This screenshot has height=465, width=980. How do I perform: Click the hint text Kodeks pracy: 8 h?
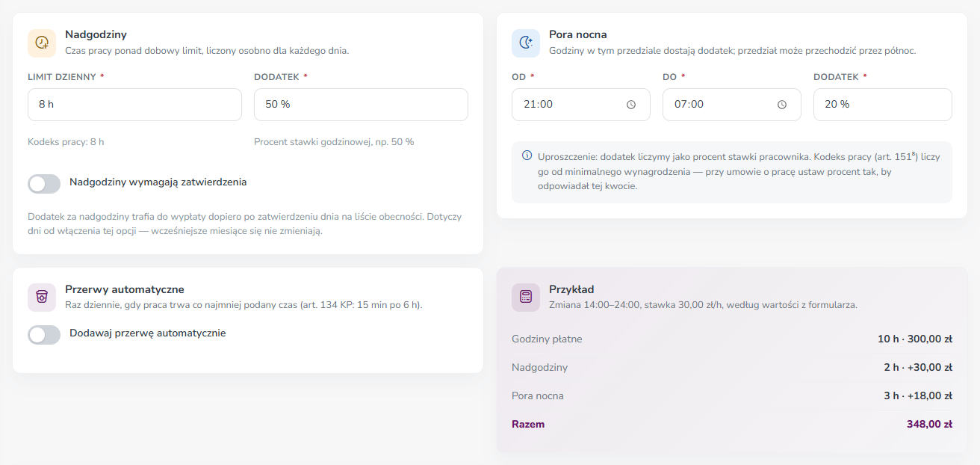coord(66,142)
